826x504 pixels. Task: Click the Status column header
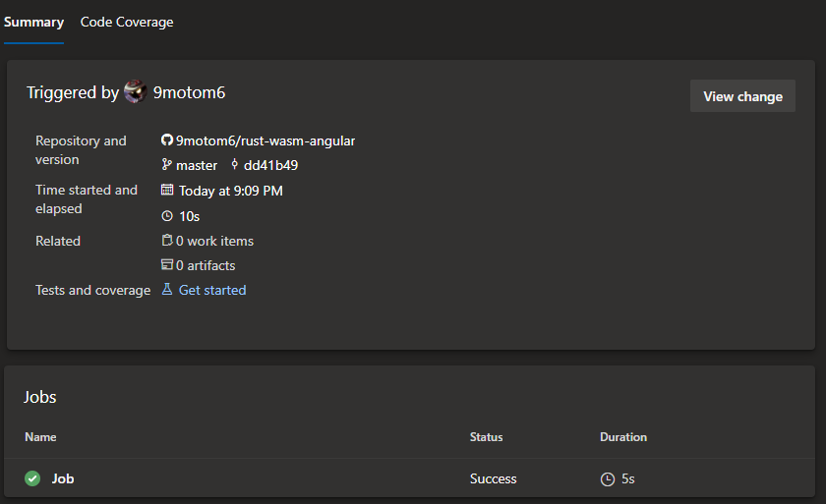pyautogui.click(x=486, y=436)
